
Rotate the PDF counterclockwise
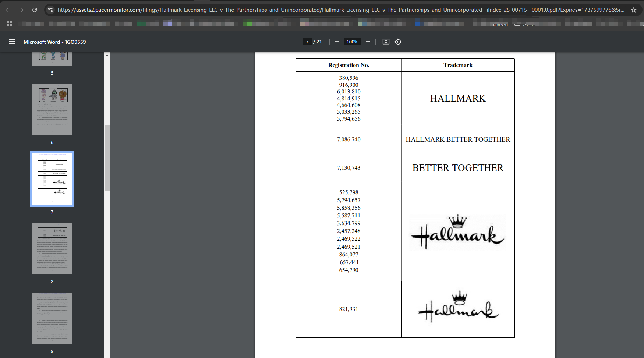point(398,42)
